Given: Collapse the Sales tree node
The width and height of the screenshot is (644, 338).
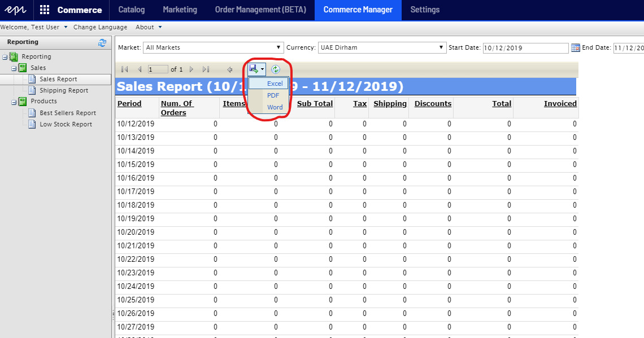Looking at the screenshot, I should pos(14,68).
